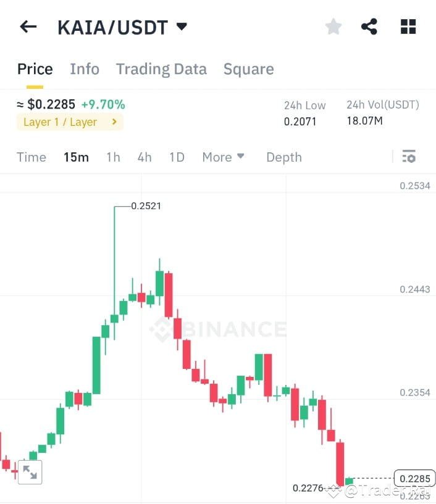Click the grid markets icon top right
Screen dimensions: 436x504
point(408,26)
